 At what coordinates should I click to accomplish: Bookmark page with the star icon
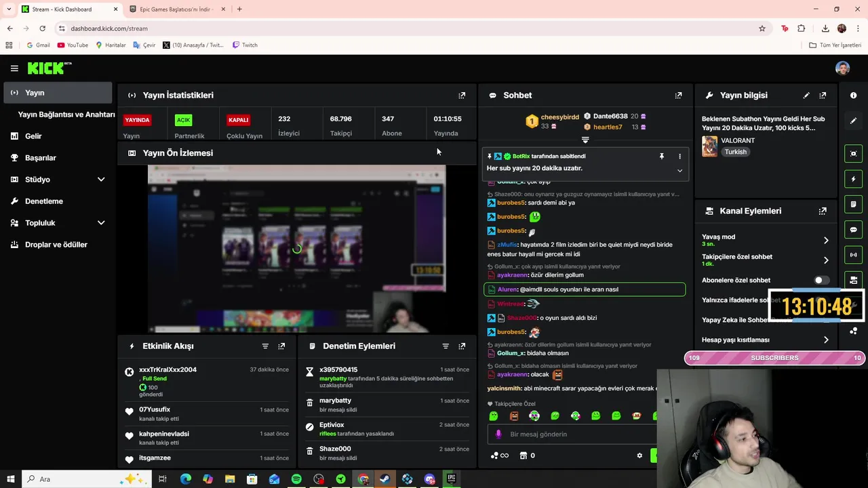pyautogui.click(x=762, y=28)
